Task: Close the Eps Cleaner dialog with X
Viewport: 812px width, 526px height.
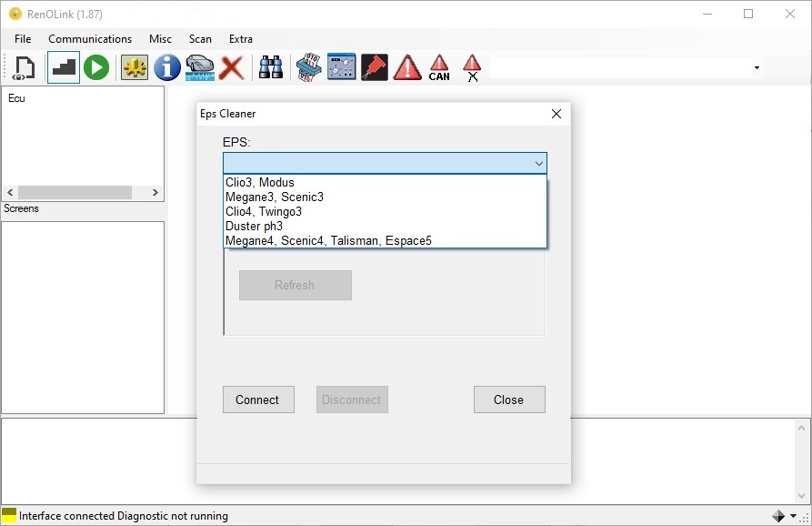Action: point(556,114)
